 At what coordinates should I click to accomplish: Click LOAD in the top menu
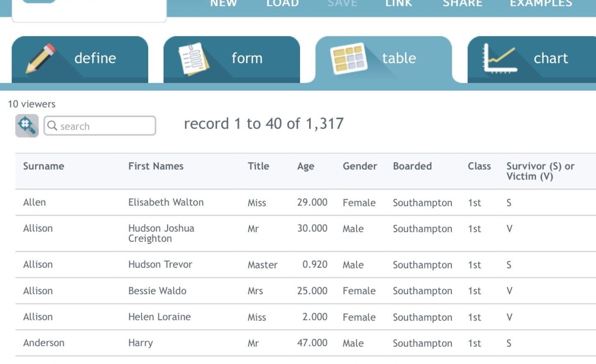point(283,4)
